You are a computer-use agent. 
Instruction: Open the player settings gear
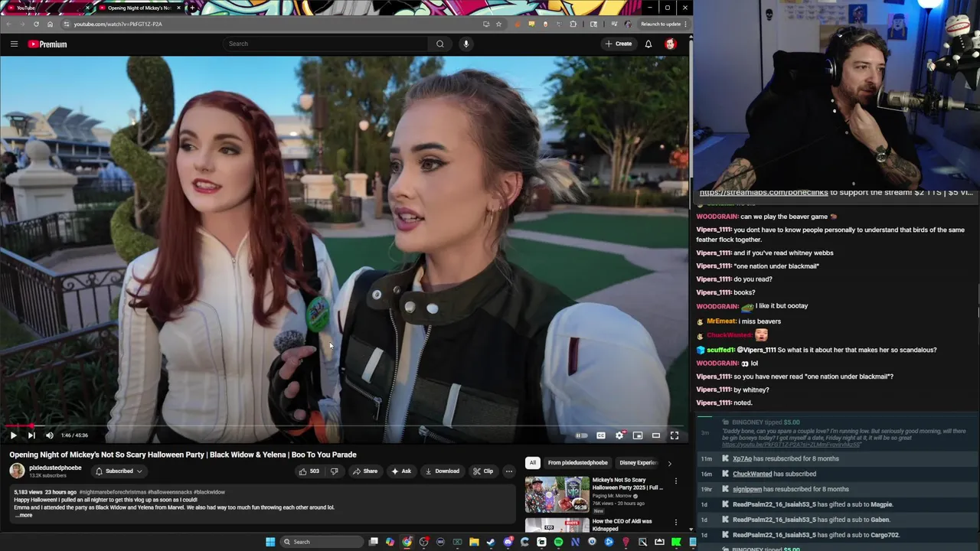[619, 435]
